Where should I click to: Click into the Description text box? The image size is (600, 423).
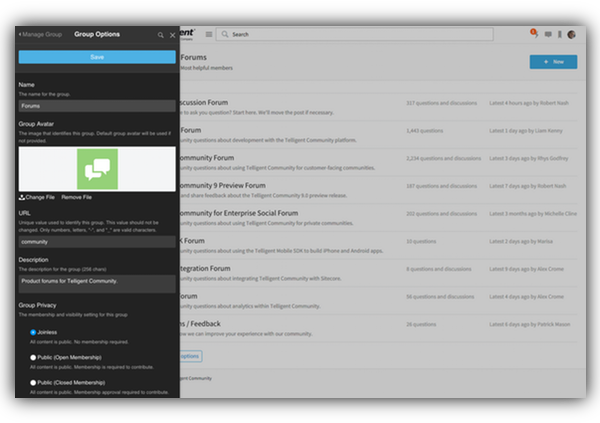point(97,284)
